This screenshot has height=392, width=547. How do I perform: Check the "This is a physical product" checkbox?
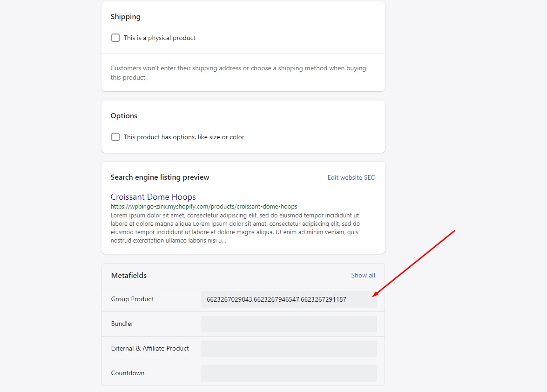(x=115, y=38)
